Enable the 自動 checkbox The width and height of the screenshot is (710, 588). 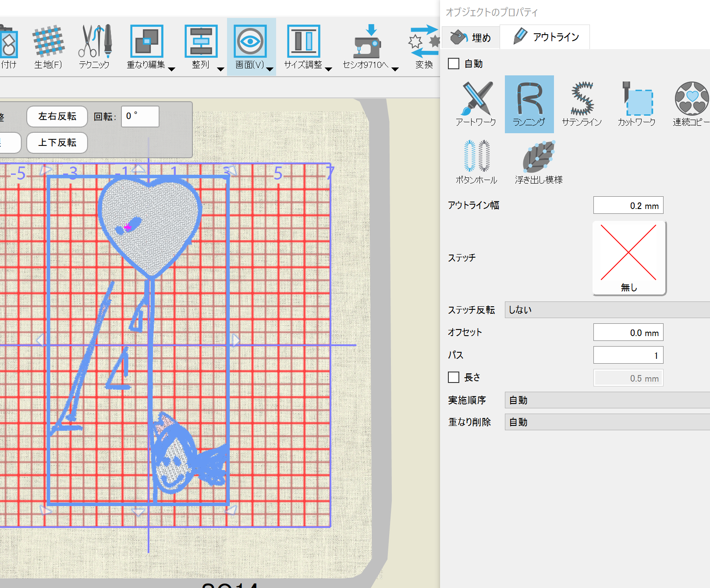click(x=454, y=64)
